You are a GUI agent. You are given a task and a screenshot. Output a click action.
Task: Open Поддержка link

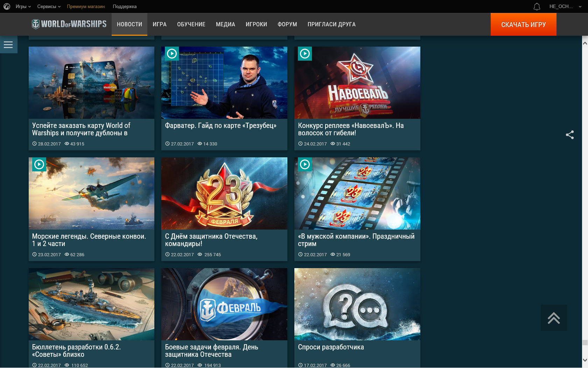[125, 6]
